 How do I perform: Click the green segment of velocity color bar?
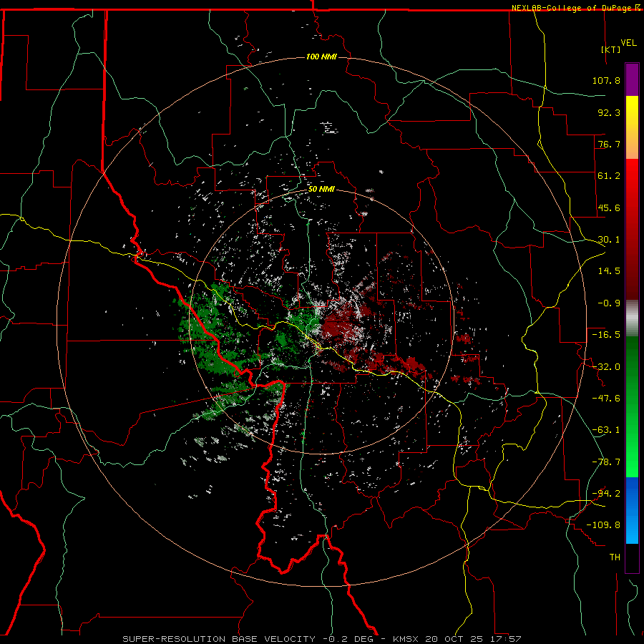pyautogui.click(x=632, y=406)
